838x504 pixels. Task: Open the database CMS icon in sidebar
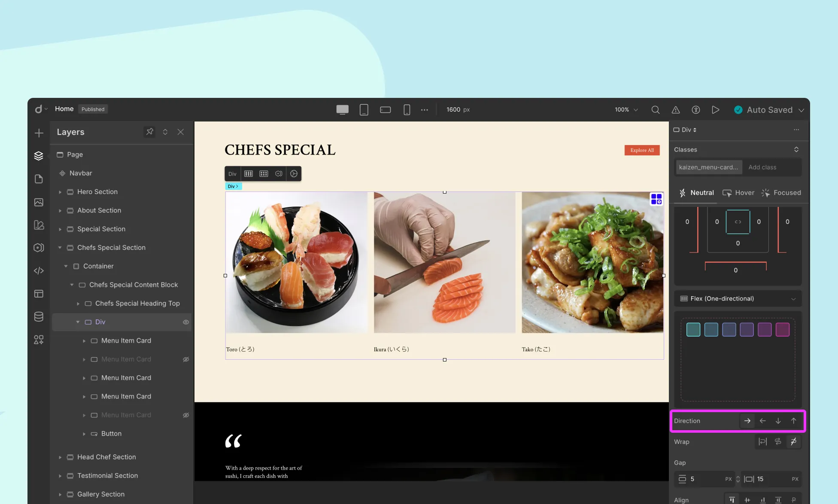tap(39, 317)
